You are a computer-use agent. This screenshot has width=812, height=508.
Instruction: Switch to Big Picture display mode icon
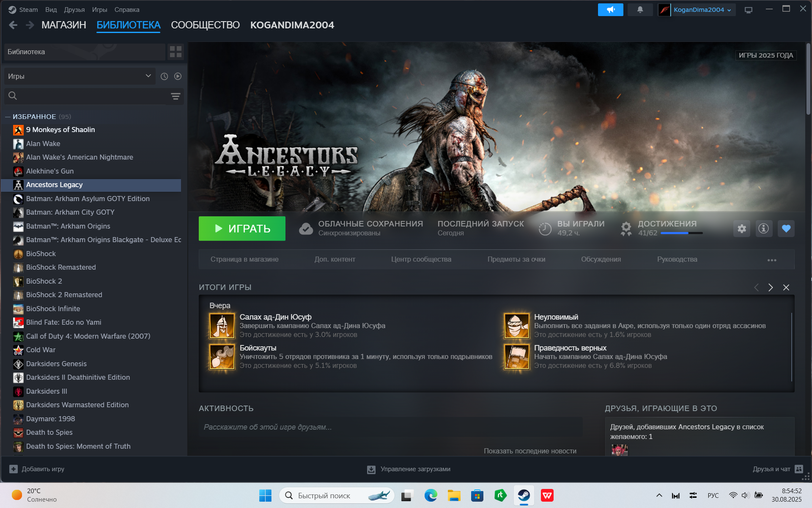coord(748,10)
